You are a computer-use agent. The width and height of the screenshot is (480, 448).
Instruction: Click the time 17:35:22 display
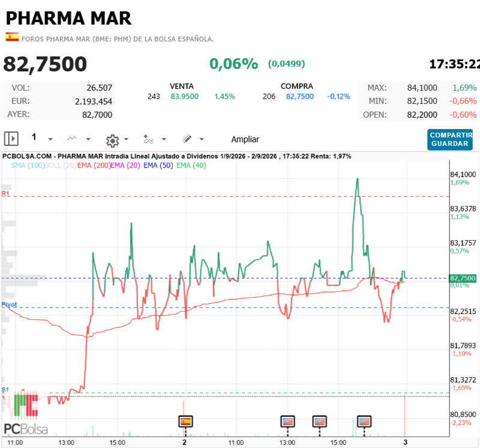pyautogui.click(x=455, y=64)
